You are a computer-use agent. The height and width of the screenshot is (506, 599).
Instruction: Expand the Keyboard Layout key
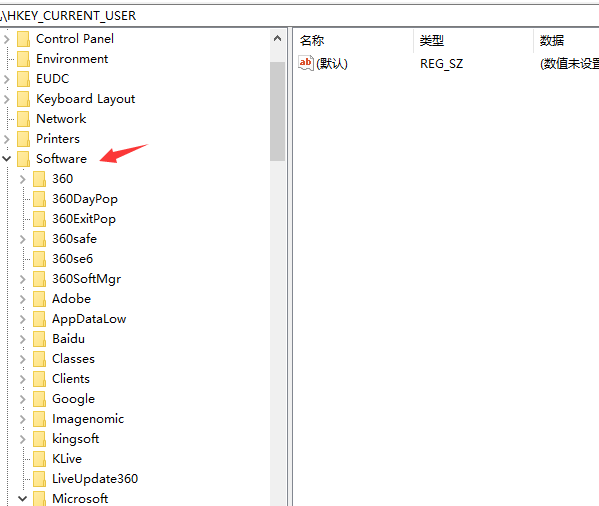(6, 99)
